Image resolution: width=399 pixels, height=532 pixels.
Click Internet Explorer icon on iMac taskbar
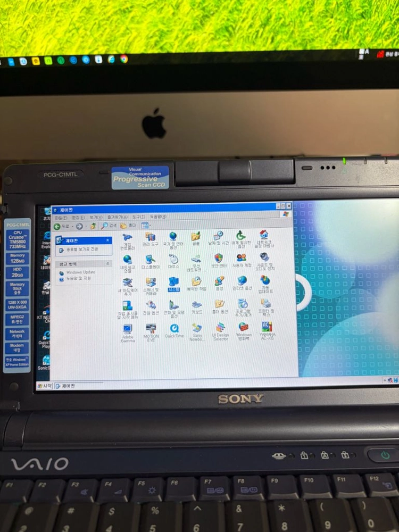click(111, 59)
